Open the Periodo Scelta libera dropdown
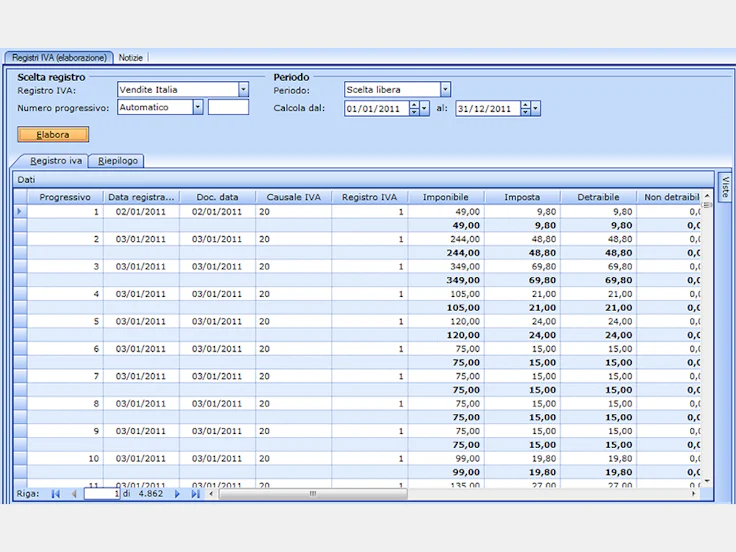Screen dimensions: 736x552 445,89
